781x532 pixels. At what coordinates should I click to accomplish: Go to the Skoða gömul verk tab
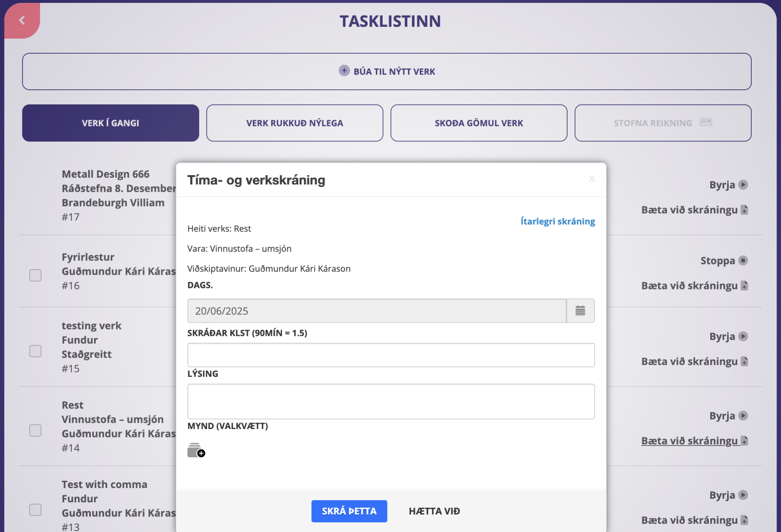(478, 123)
